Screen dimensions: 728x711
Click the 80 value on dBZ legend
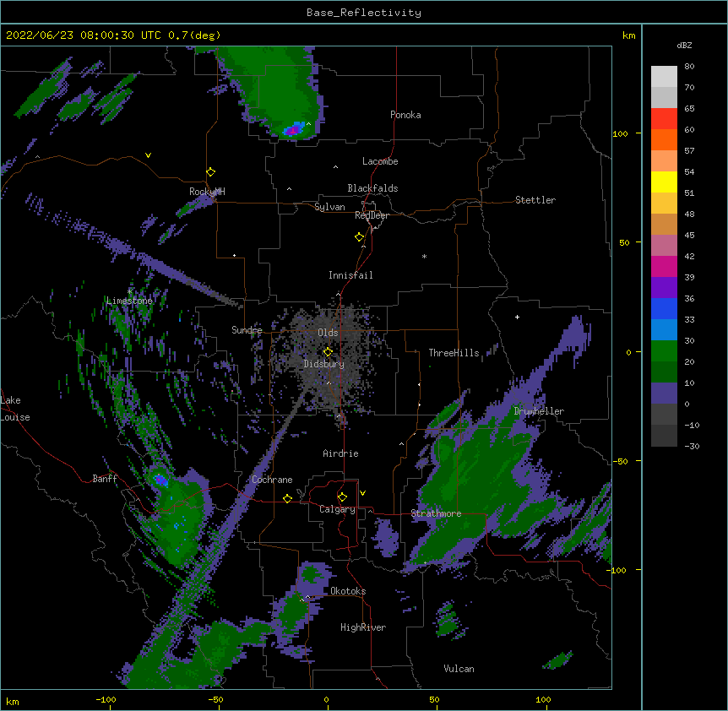(x=689, y=67)
